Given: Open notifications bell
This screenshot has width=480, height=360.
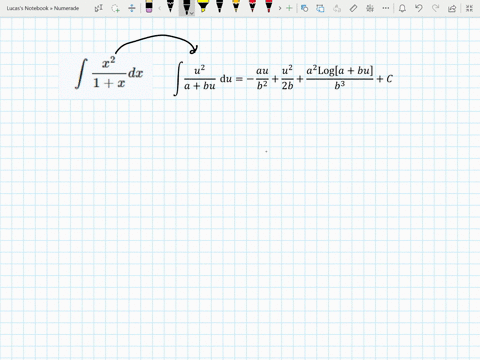Looking at the screenshot, I should click(x=402, y=8).
